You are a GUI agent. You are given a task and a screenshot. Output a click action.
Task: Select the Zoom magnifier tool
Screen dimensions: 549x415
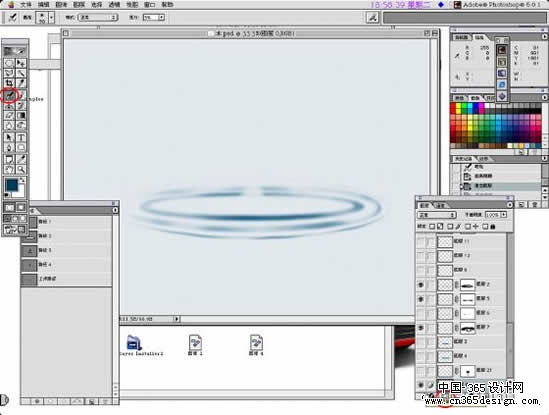(x=21, y=170)
